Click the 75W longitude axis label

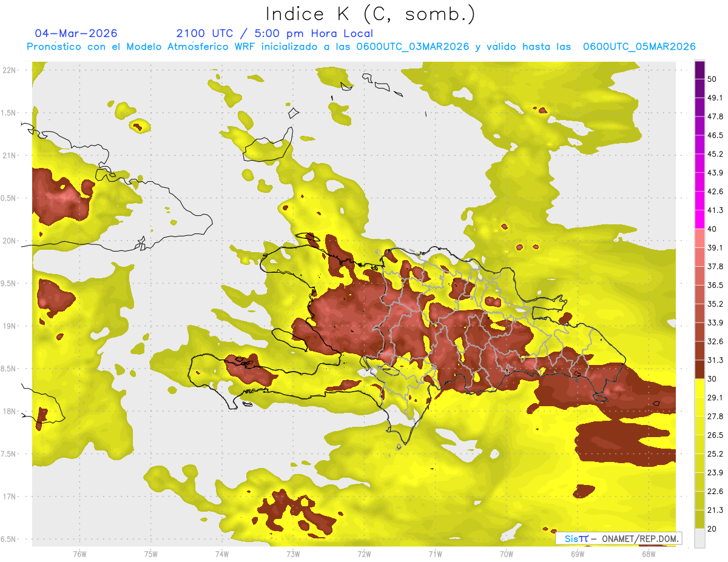[150, 554]
